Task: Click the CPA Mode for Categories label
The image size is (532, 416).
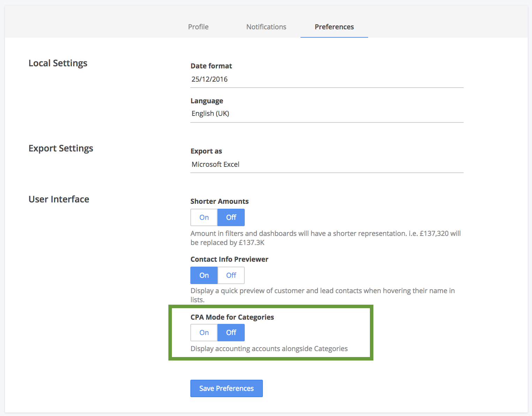Action: point(232,317)
